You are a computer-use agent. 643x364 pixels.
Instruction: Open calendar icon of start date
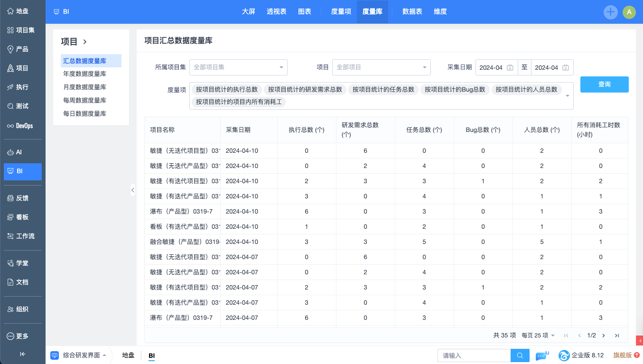pos(510,67)
